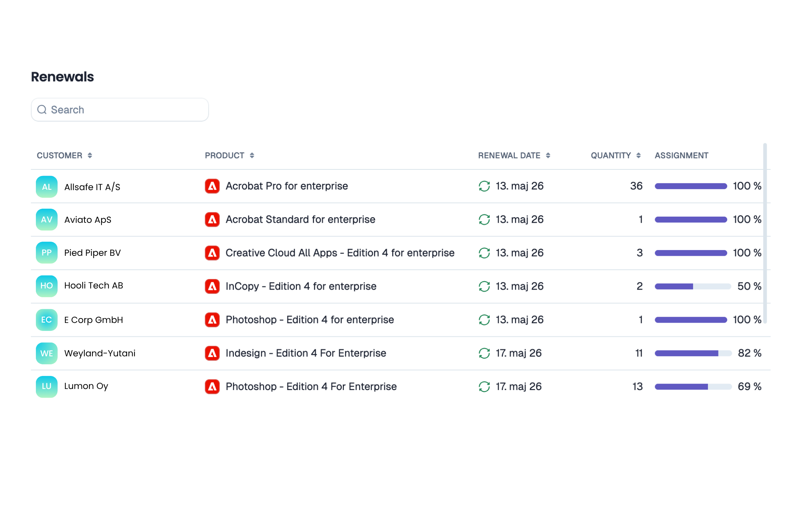Click the EC avatar for E Corp GmbH
The image size is (812, 508).
(x=47, y=320)
